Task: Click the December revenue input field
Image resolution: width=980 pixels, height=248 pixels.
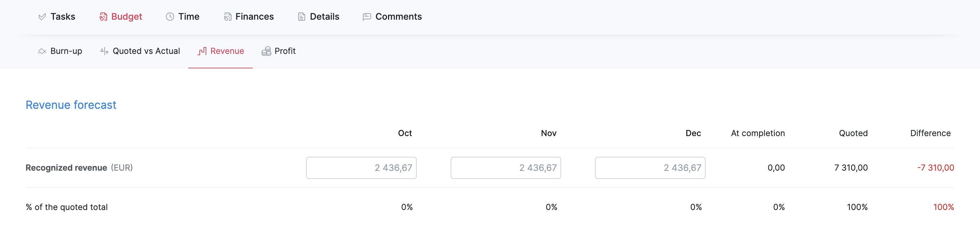Action: click(x=650, y=168)
